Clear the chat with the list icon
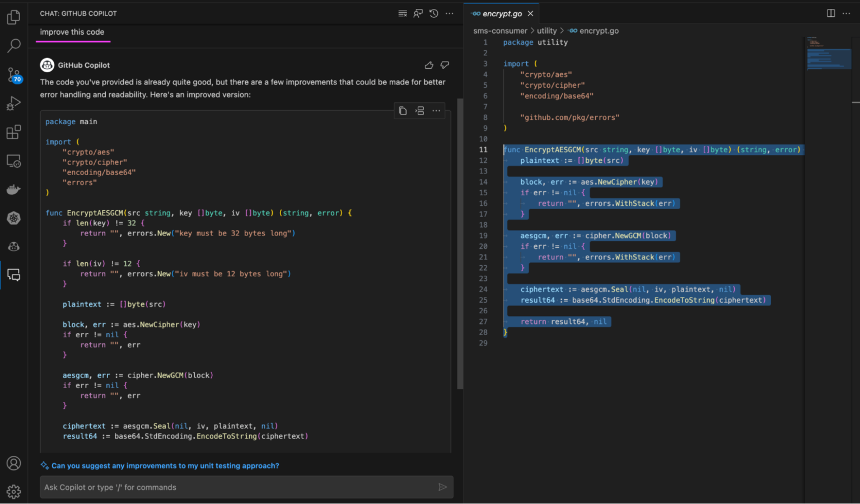860x504 pixels. (403, 13)
